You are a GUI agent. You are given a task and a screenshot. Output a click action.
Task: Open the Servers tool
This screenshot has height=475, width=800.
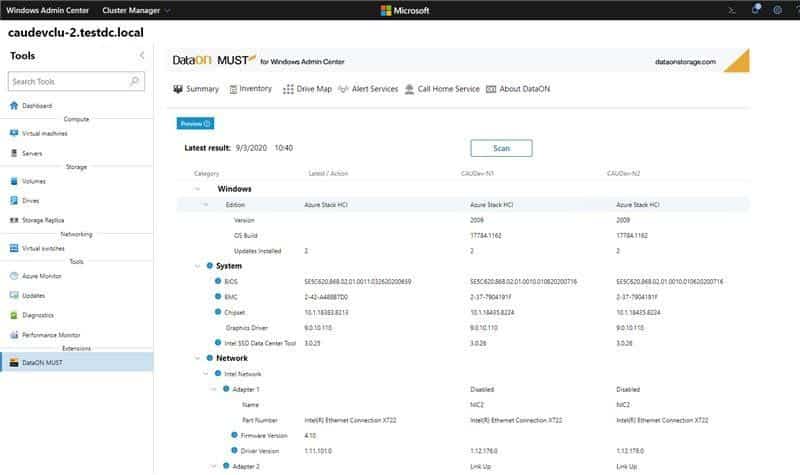pyautogui.click(x=26, y=153)
